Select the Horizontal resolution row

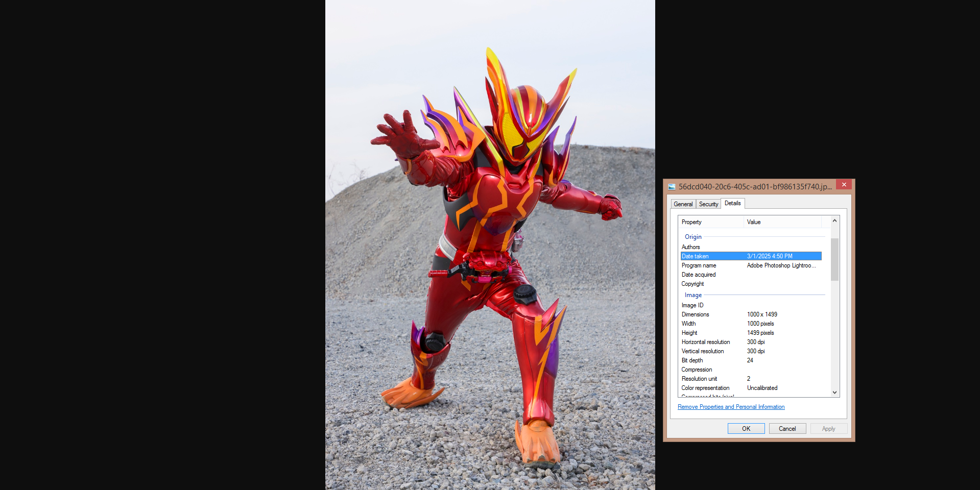[x=751, y=342]
